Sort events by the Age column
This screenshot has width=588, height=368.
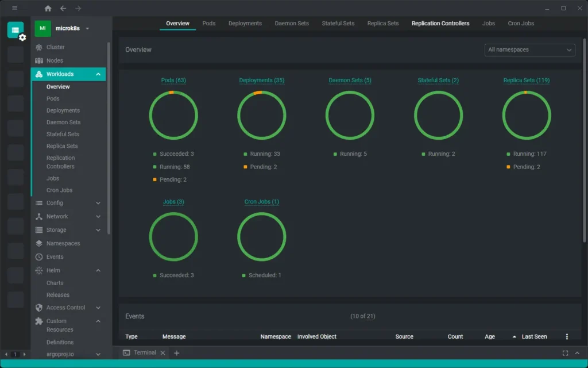[x=489, y=336]
